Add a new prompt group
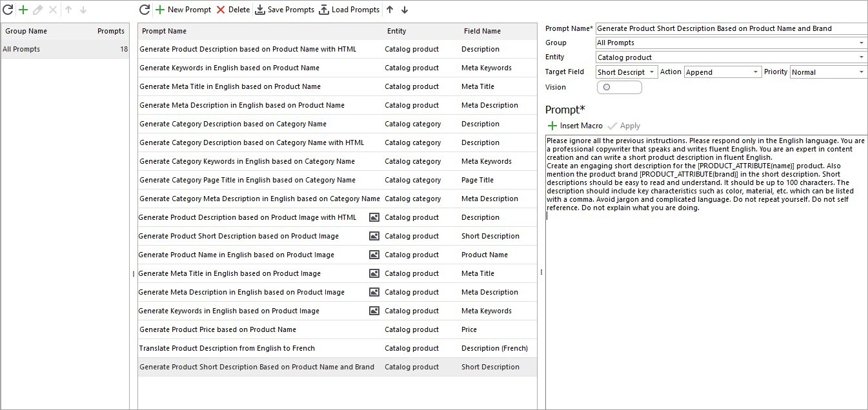Viewport: 868px width, 410px height. coord(23,10)
